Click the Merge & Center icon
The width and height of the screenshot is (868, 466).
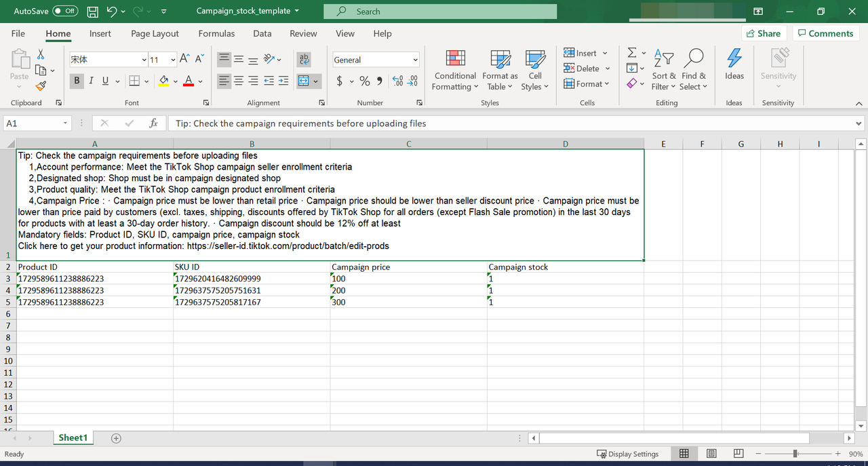pyautogui.click(x=303, y=81)
